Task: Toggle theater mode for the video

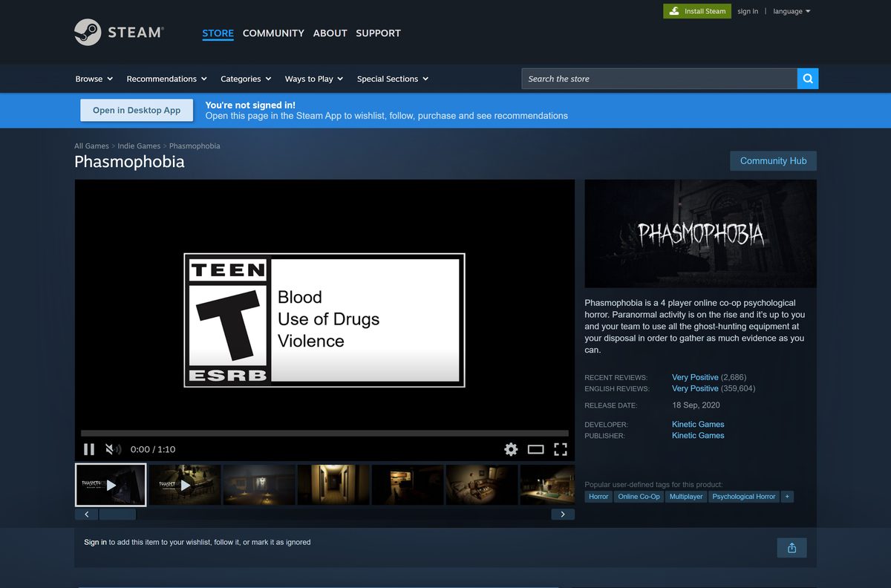Action: [x=535, y=449]
